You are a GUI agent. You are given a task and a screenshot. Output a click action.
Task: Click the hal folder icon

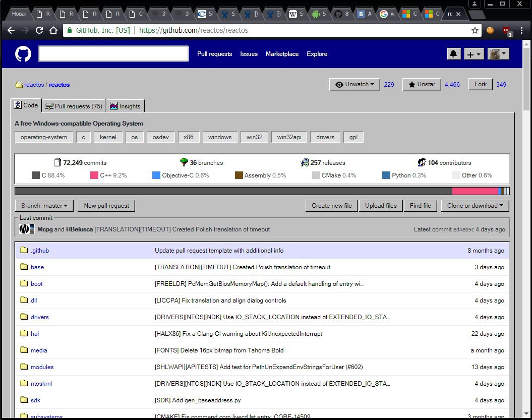coord(24,333)
